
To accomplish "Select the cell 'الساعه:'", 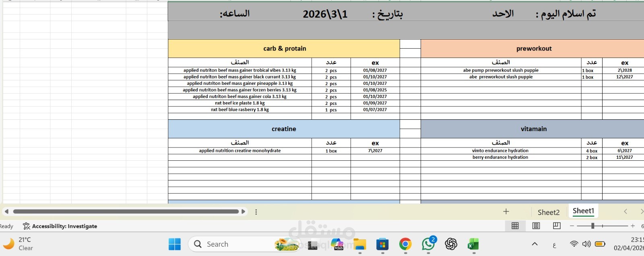I will point(235,14).
